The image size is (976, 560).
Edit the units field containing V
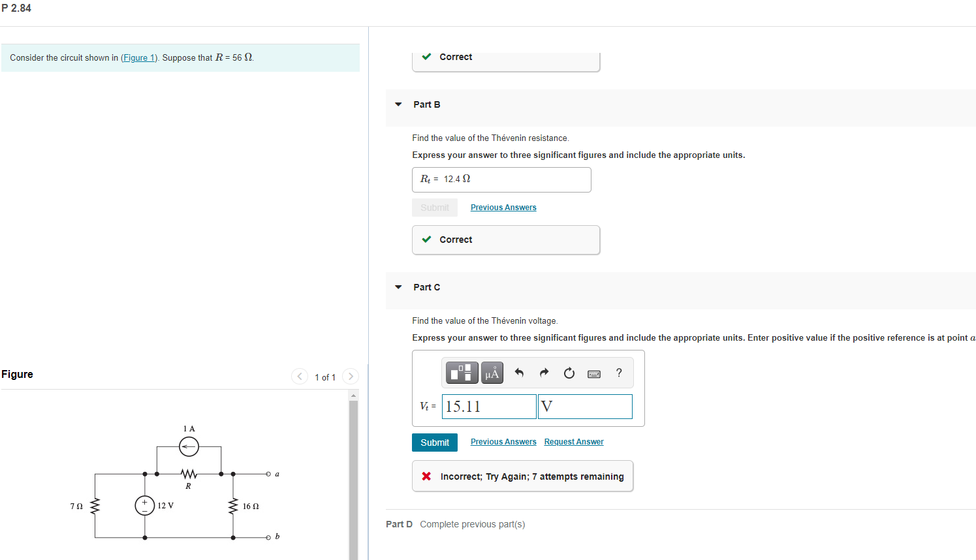tap(585, 407)
